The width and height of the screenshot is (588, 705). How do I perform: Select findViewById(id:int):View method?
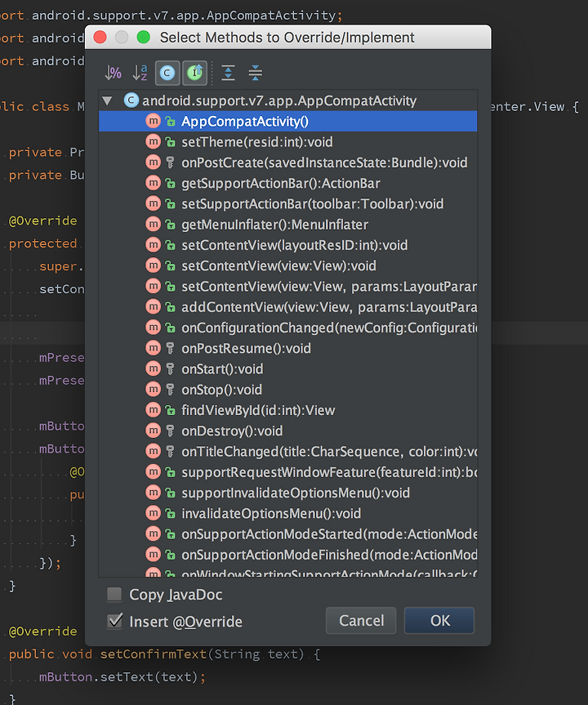tap(287, 410)
